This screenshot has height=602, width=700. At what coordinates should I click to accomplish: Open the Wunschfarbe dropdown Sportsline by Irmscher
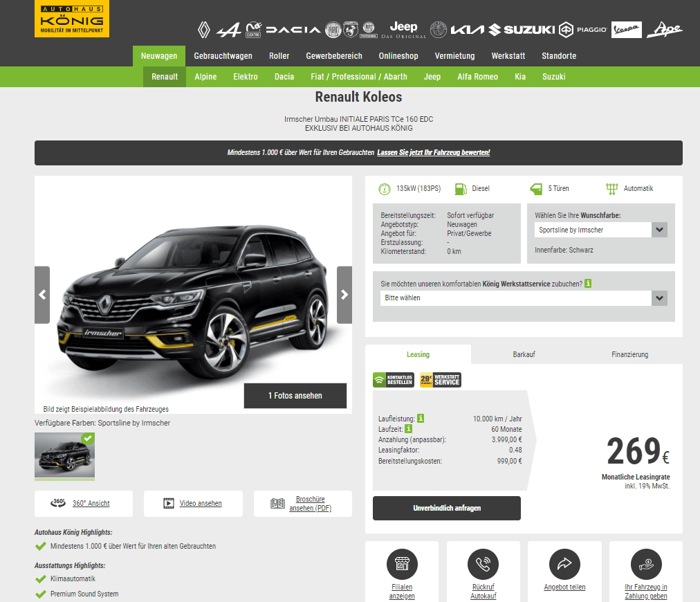pyautogui.click(x=600, y=230)
